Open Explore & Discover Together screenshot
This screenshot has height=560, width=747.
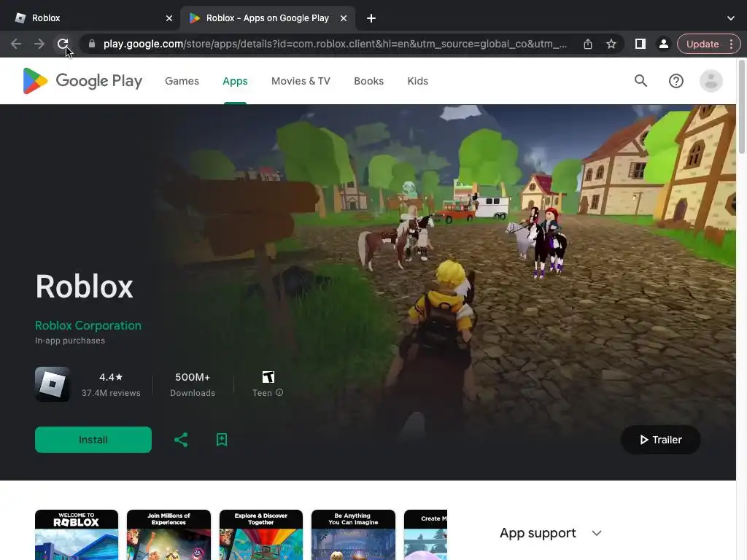point(261,534)
